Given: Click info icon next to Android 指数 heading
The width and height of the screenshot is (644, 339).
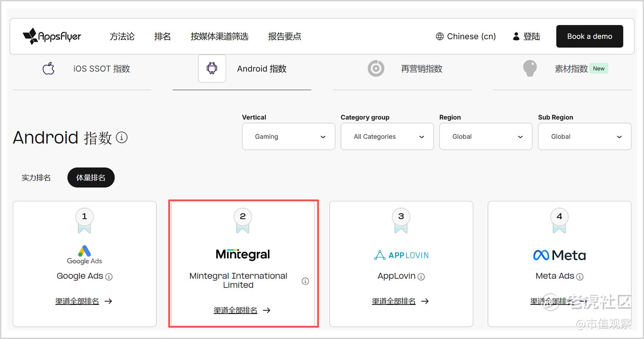Looking at the screenshot, I should tap(122, 137).
